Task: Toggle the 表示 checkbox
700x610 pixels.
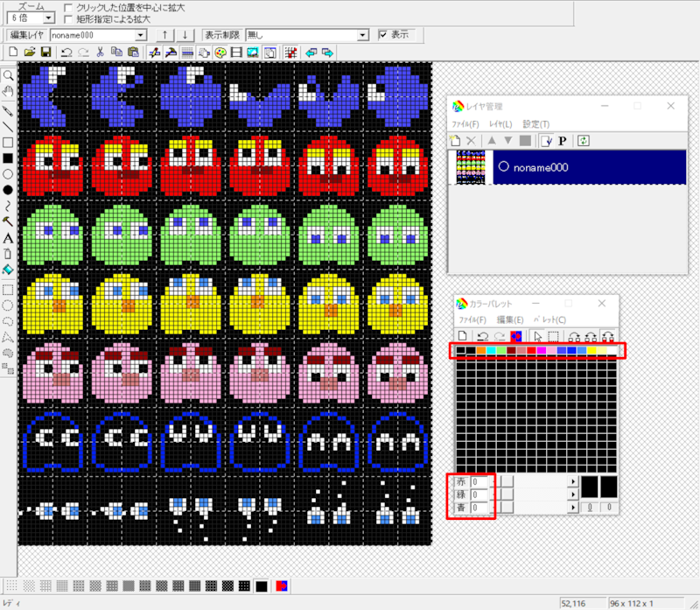Action: tap(383, 34)
